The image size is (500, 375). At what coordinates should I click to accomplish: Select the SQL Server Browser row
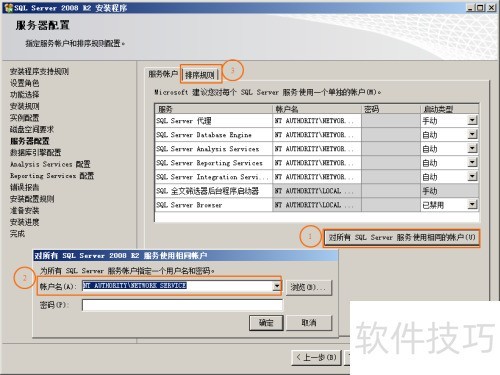[x=214, y=205]
